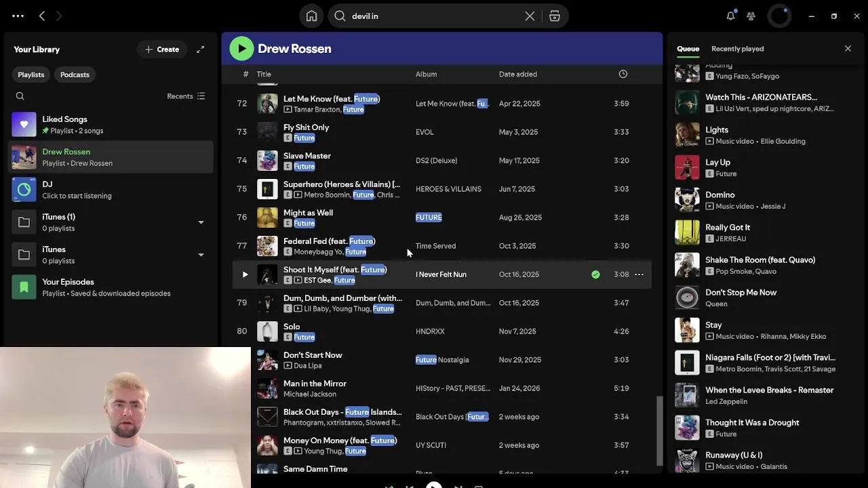The image size is (868, 488).
Task: Click the Home icon
Action: [x=312, y=16]
